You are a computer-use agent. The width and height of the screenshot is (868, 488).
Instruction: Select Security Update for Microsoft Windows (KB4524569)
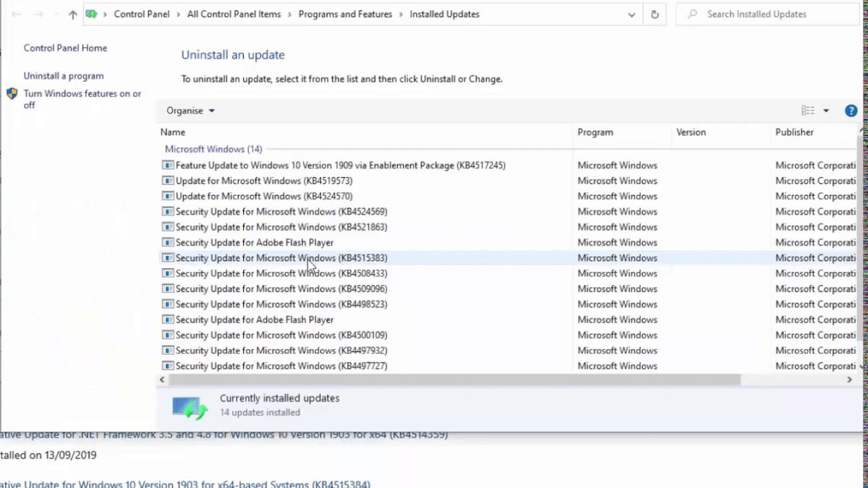281,212
